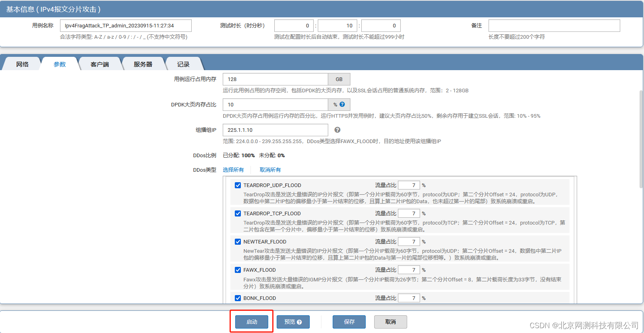644x333 pixels.
Task: Click the 备注 input field
Action: pos(554,25)
